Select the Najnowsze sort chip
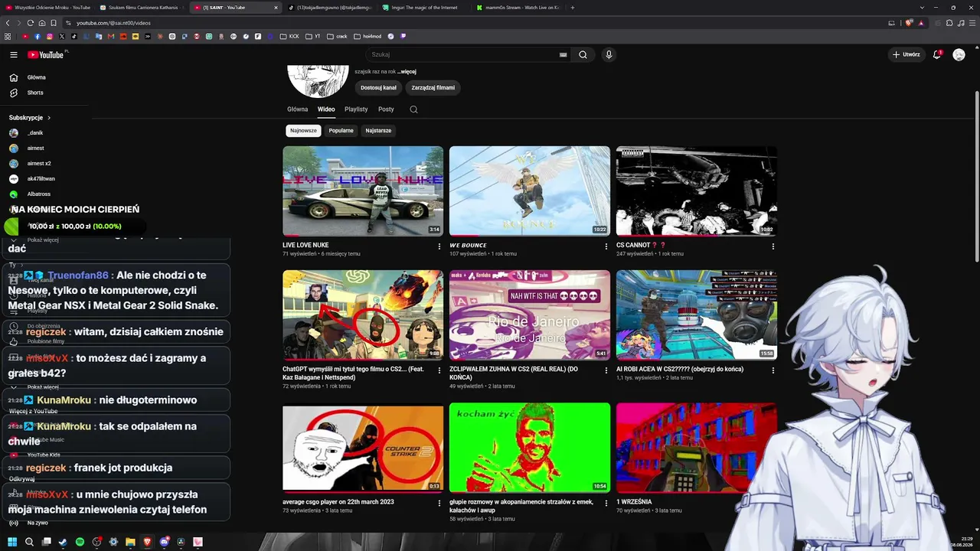The height and width of the screenshot is (551, 980). pyautogui.click(x=303, y=131)
